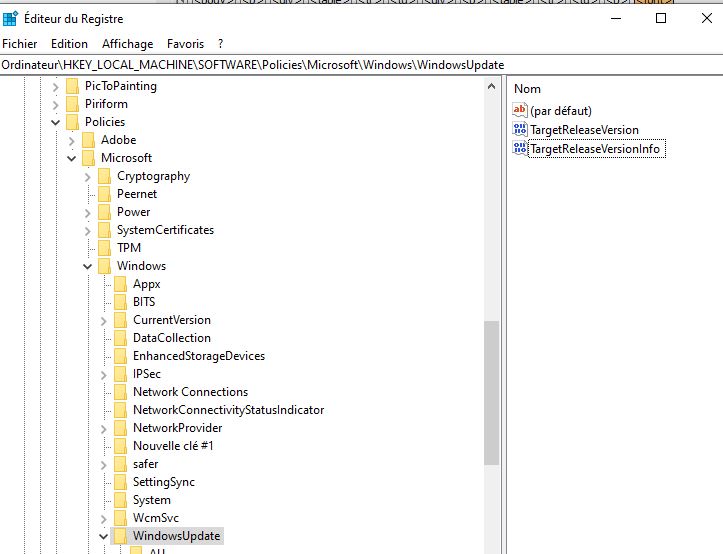Click the EnhancedStorageDevices folder icon
Image resolution: width=723 pixels, height=554 pixels.
[x=121, y=356]
